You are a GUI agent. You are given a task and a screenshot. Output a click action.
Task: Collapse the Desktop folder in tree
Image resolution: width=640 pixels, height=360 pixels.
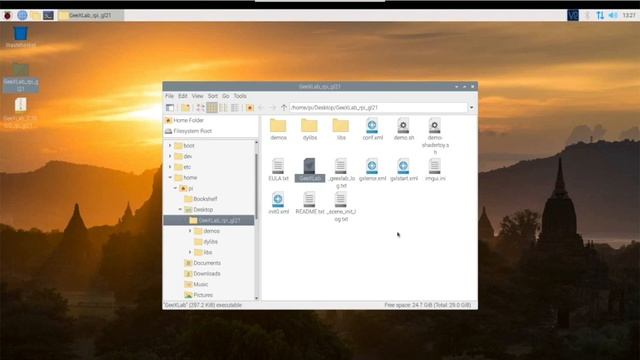pos(180,209)
